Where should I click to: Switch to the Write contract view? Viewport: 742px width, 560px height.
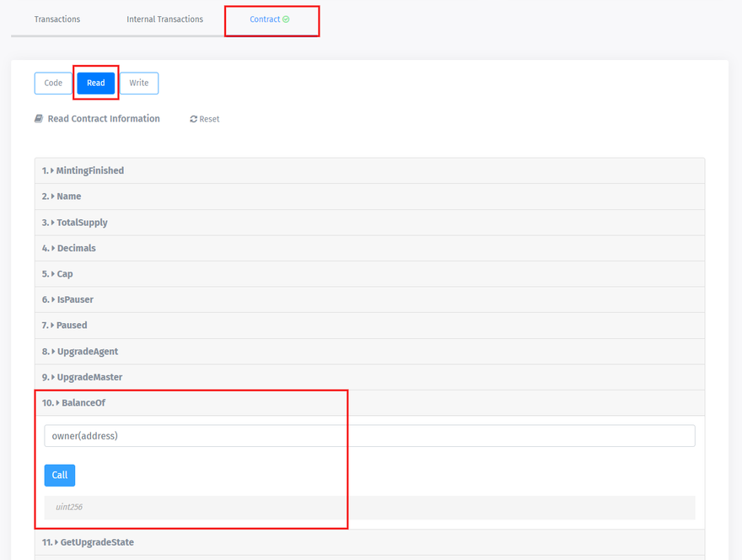(x=139, y=83)
